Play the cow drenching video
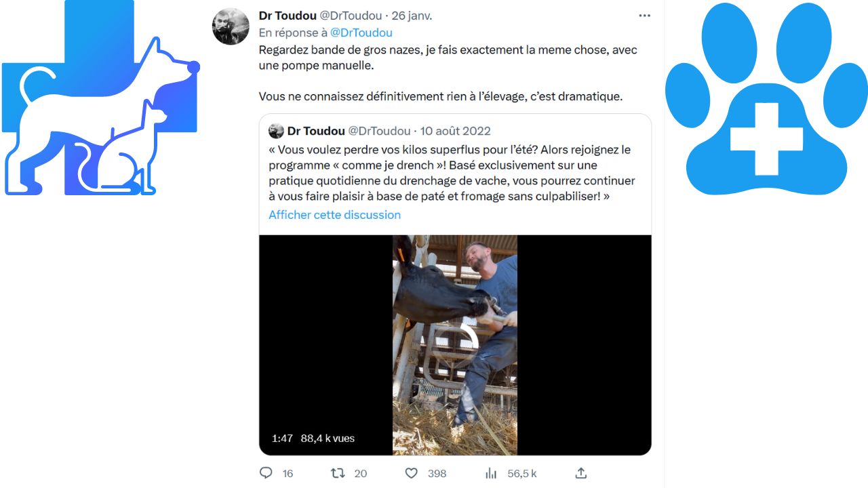Image resolution: width=868 pixels, height=488 pixels. coord(455,345)
